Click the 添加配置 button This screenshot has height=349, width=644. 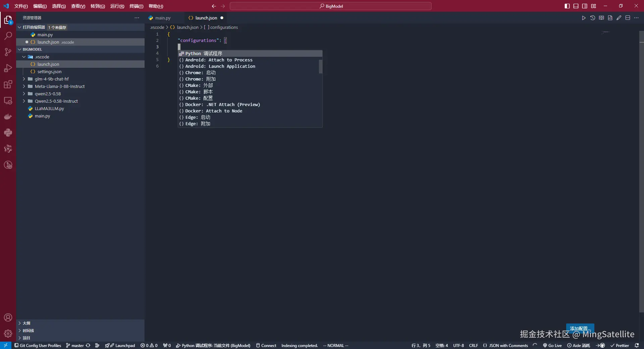click(580, 329)
